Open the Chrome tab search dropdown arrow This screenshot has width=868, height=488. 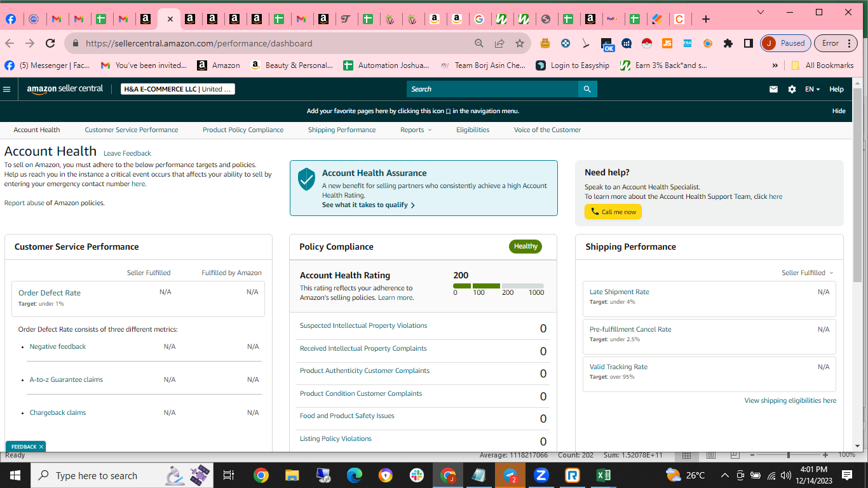coord(761,12)
